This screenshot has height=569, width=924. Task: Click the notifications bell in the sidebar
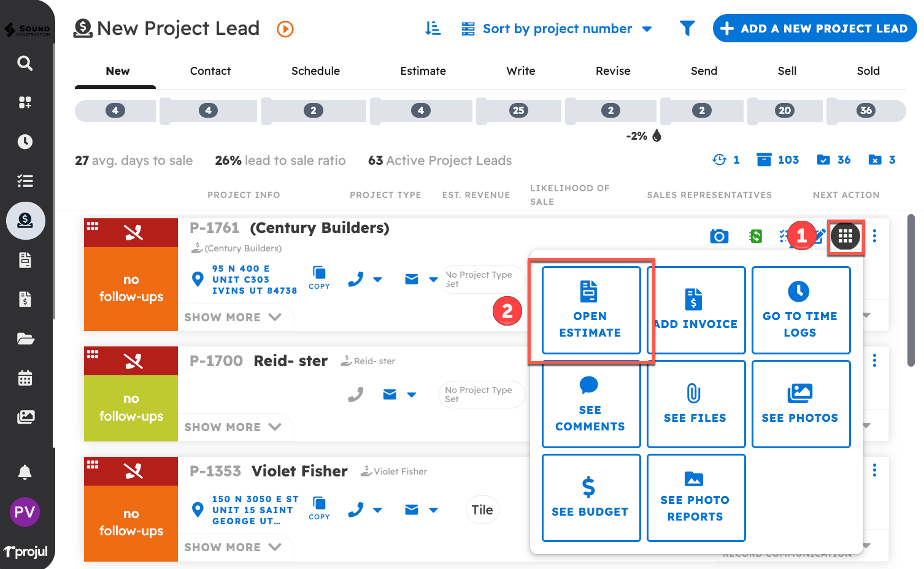pos(25,472)
